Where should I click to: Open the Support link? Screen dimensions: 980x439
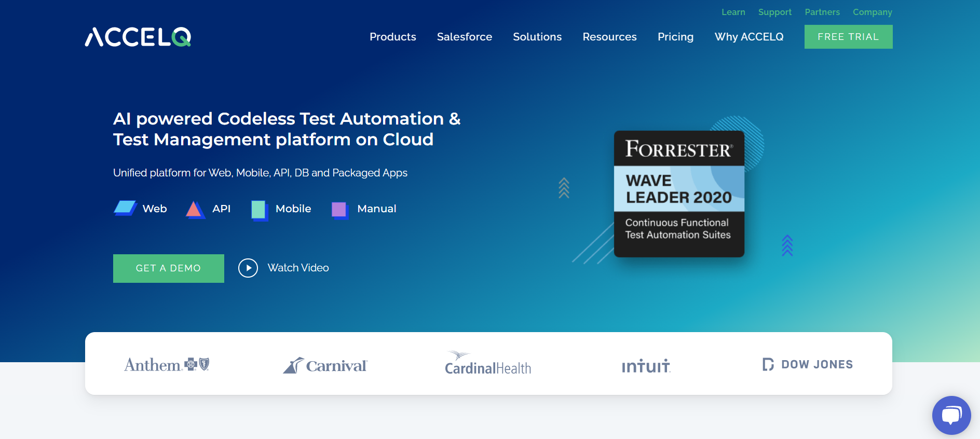point(775,12)
